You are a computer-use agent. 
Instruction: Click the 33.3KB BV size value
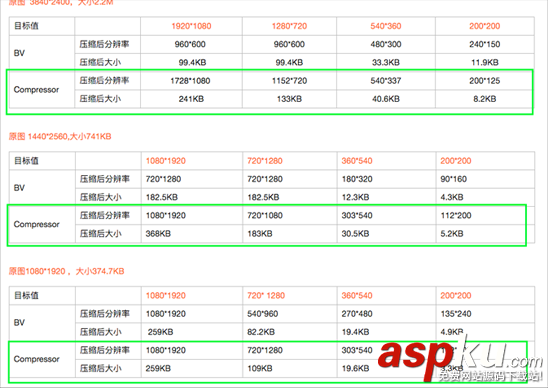[x=386, y=63]
